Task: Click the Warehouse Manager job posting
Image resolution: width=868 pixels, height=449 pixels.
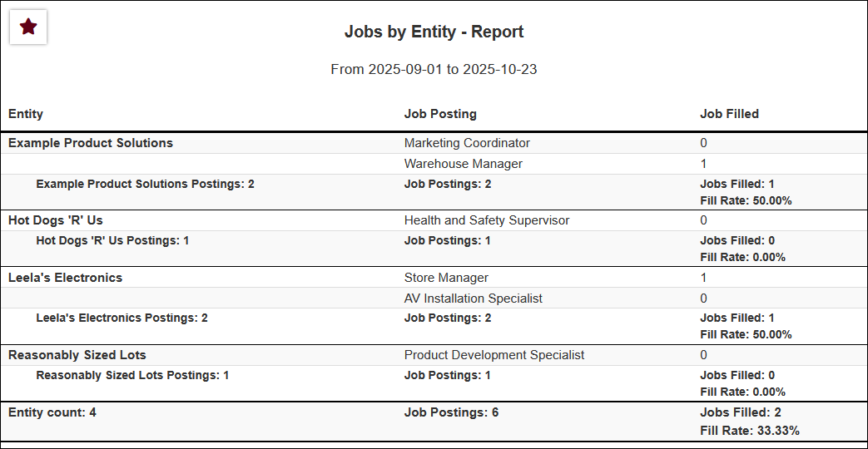Action: pyautogui.click(x=464, y=164)
